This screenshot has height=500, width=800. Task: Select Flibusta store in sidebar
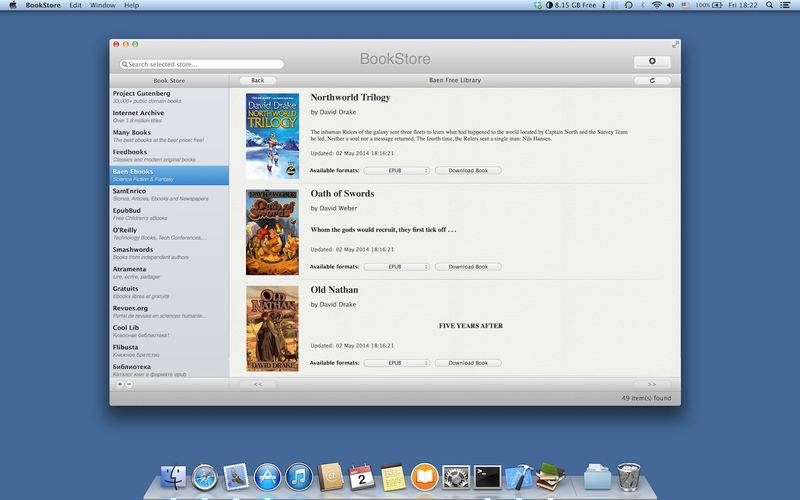pos(169,351)
